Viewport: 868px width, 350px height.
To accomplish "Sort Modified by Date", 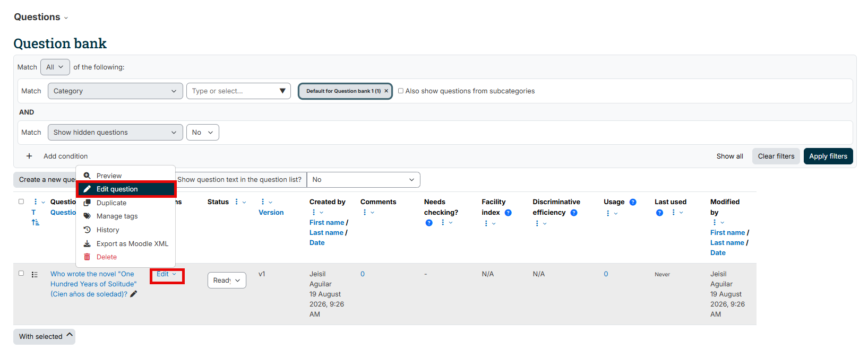I will 718,253.
